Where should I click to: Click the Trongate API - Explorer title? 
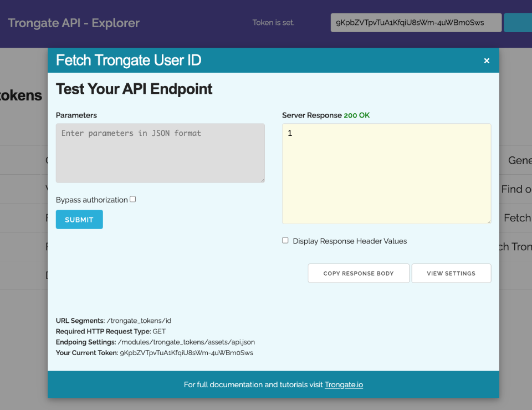[74, 23]
